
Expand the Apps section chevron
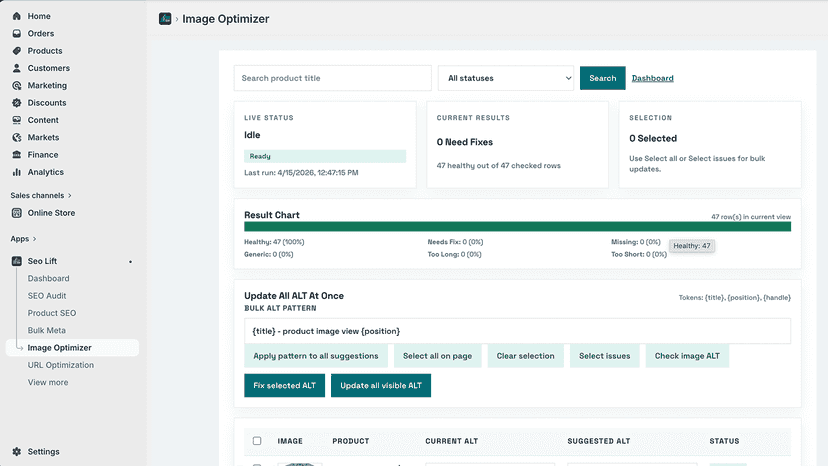click(34, 239)
